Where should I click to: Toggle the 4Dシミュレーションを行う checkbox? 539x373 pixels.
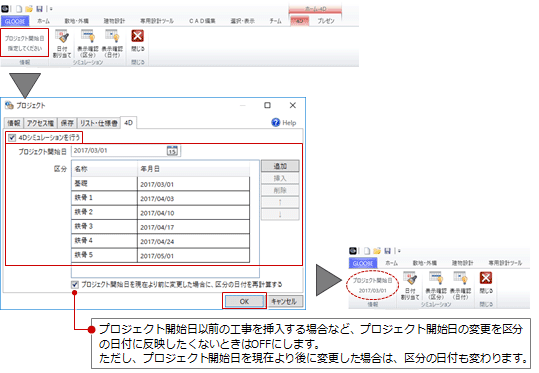coord(12,138)
